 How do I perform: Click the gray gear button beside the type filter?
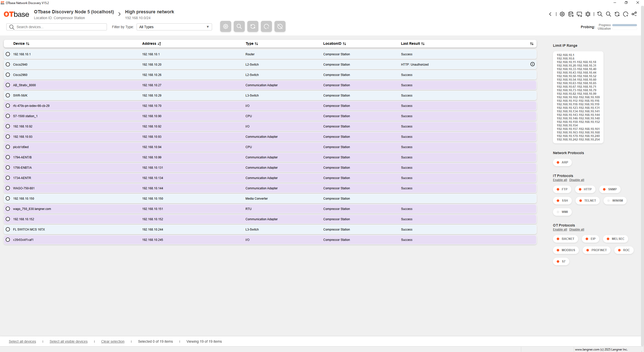coord(226,26)
